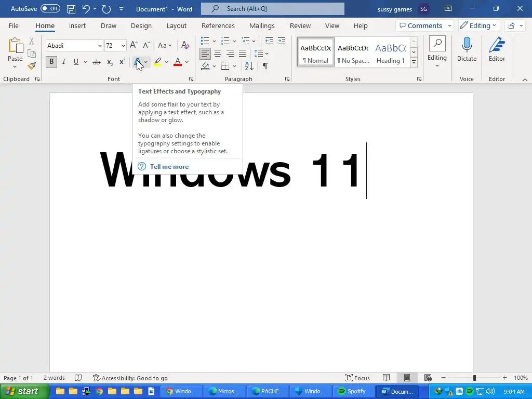Apply red font color
Screen dimensions: 532x399
tap(178, 62)
